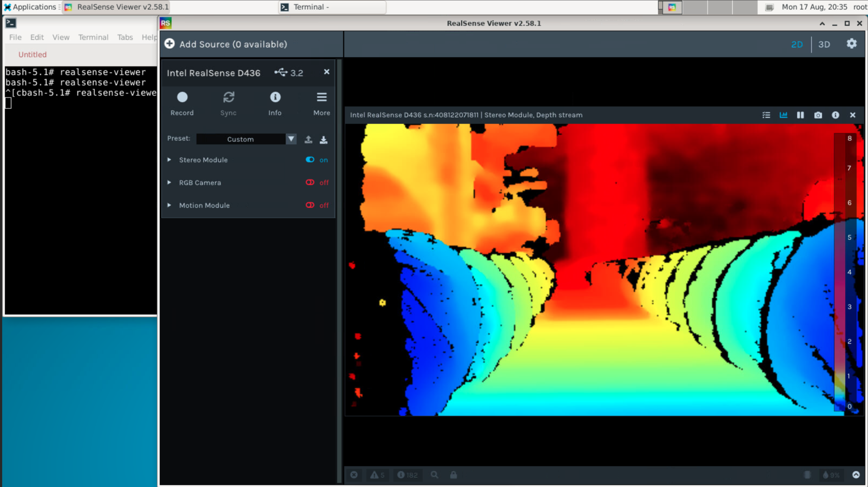868x487 pixels.
Task: Turn on the RGB Camera toggle
Action: [x=310, y=182]
